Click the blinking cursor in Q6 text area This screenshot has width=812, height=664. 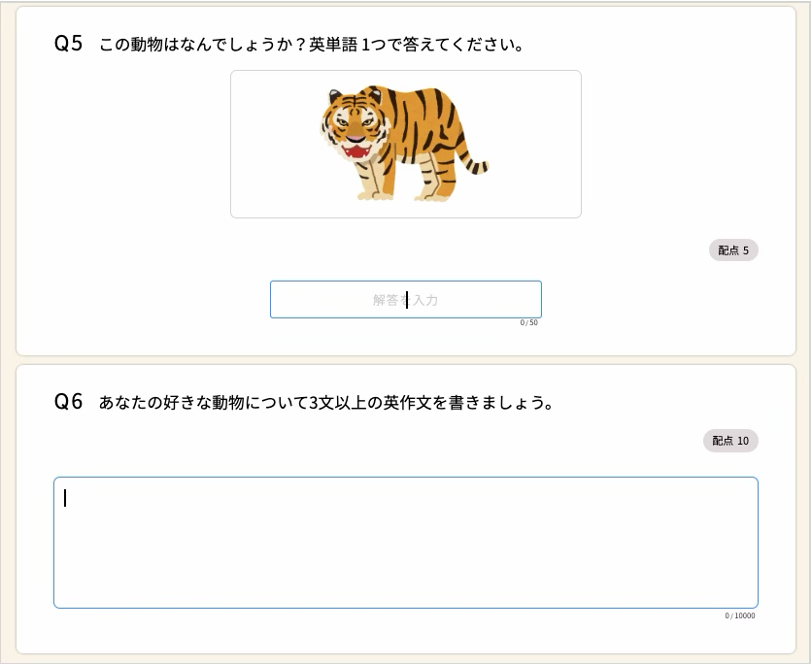(x=65, y=498)
